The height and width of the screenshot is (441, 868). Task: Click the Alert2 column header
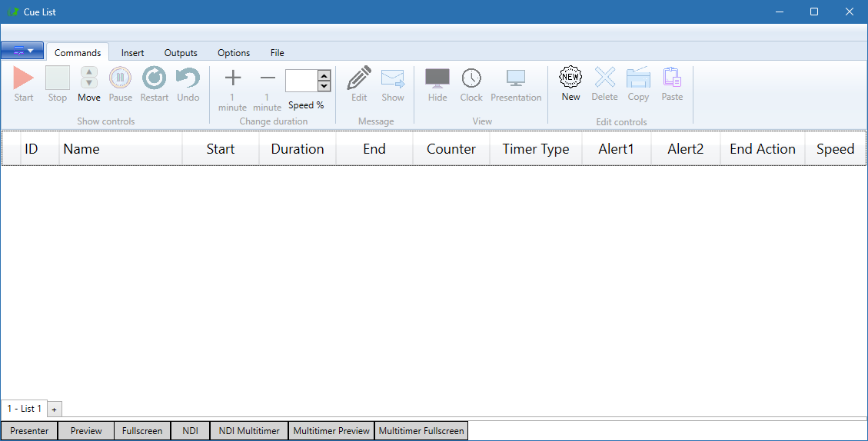[685, 148]
